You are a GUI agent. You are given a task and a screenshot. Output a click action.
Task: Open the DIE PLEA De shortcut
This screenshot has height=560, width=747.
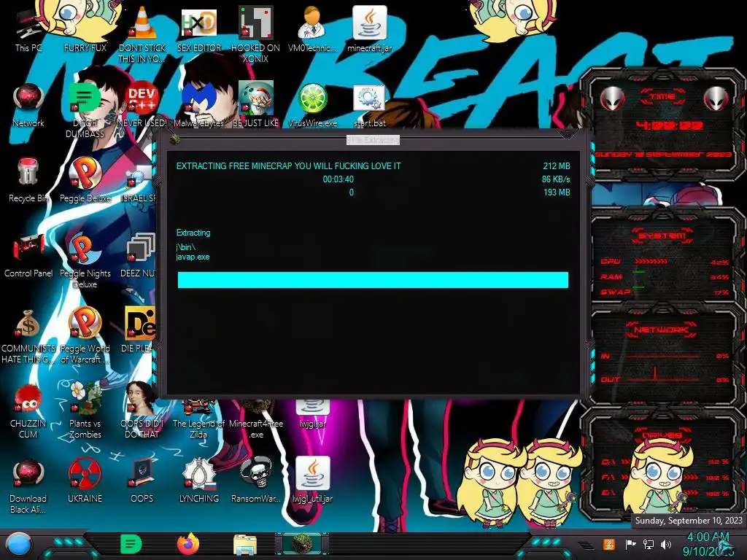click(139, 330)
